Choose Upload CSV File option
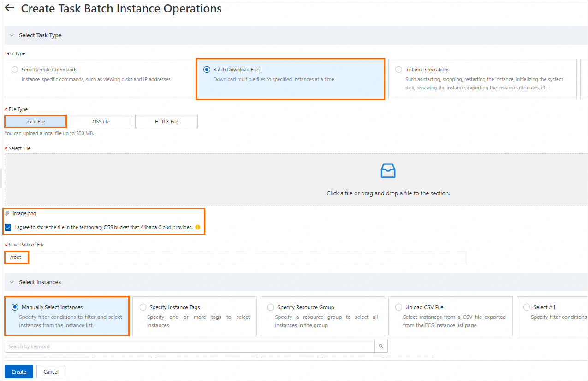 click(398, 307)
